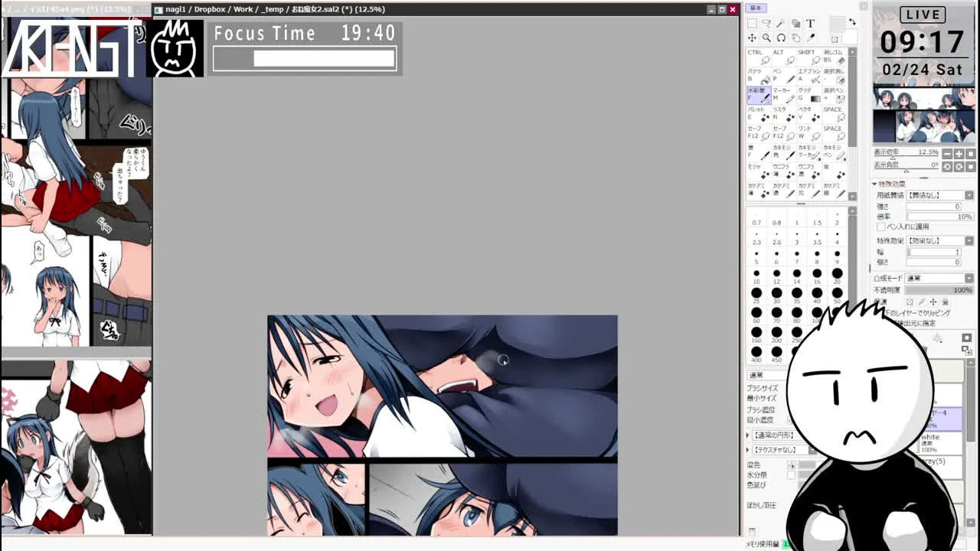Toggle the 水分量 checkbox
This screenshot has height=551, width=980.
point(791,474)
